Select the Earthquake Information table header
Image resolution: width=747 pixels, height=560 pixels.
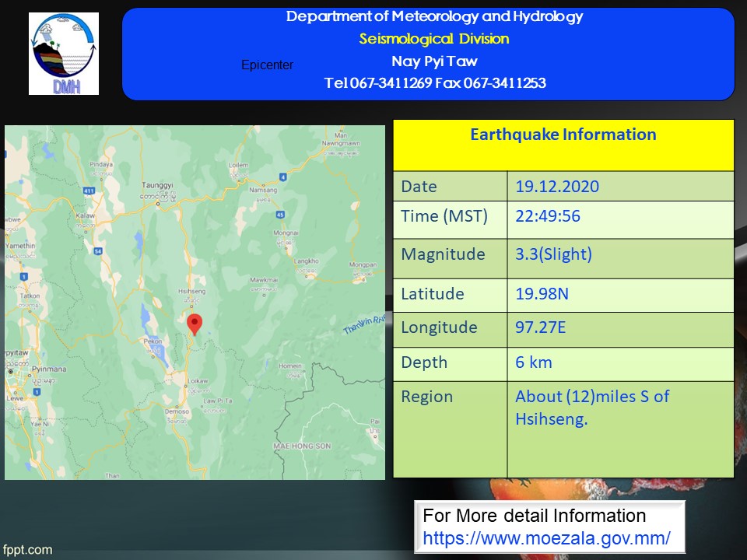point(563,135)
